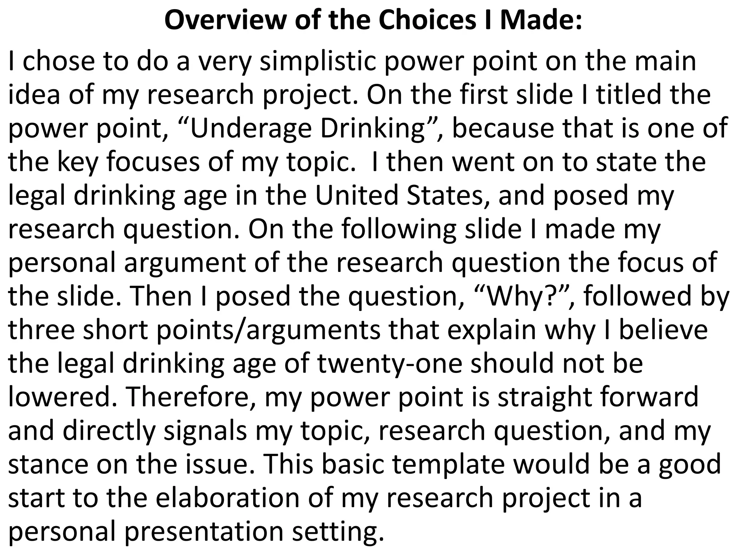Click the word "focuses"
747x560 pixels.
point(153,162)
